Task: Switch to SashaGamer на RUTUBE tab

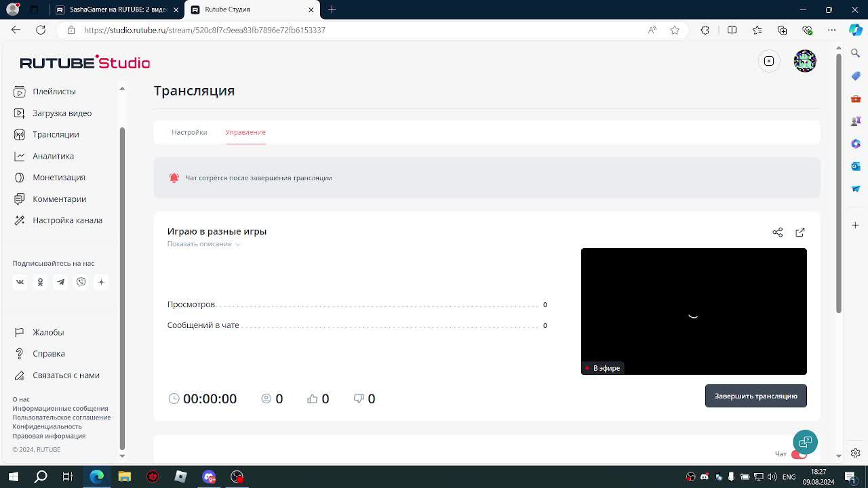Action: pos(118,9)
